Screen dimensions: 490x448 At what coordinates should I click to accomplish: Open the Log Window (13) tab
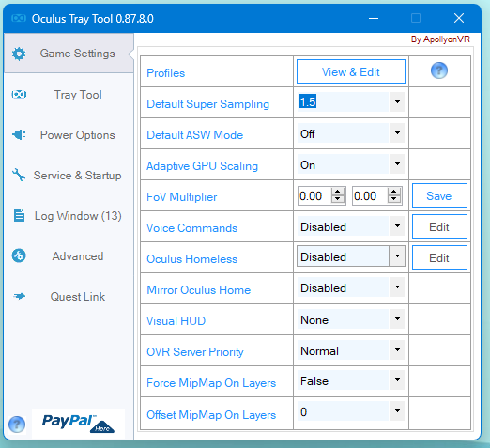coord(69,216)
